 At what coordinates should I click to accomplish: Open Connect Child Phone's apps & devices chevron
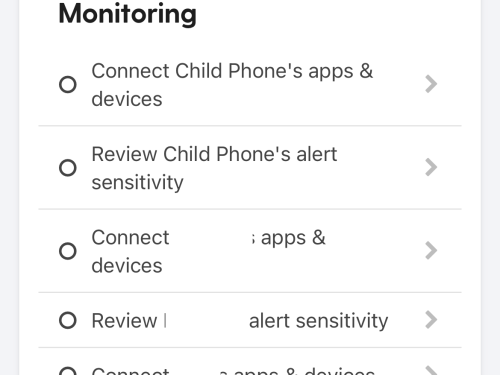click(x=431, y=84)
